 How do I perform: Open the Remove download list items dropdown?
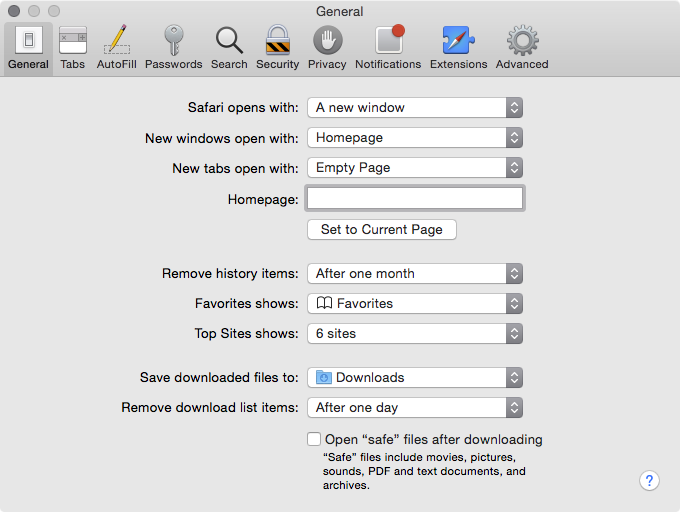(x=415, y=408)
